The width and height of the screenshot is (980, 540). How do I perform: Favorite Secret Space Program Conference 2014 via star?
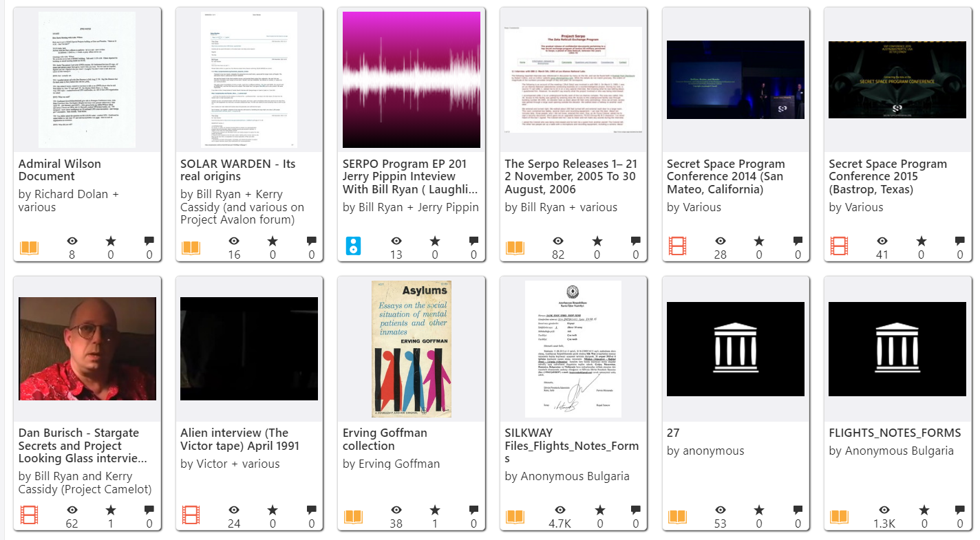[x=759, y=241]
